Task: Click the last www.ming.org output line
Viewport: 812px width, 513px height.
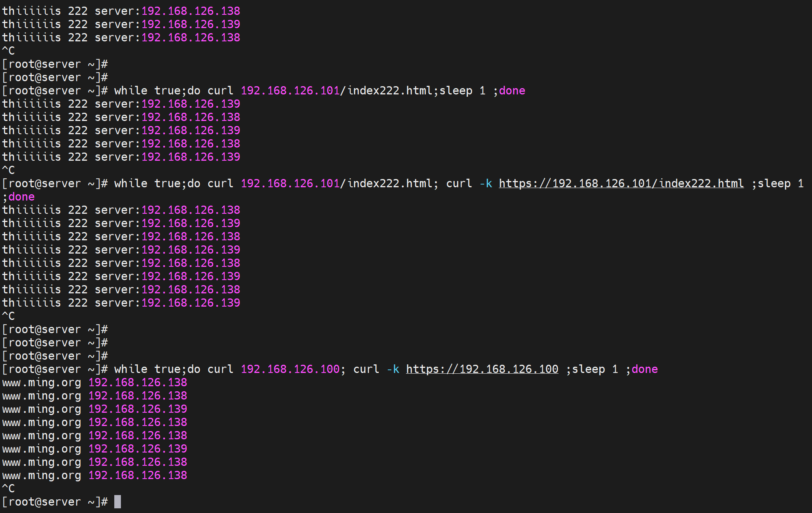Action: [94, 475]
